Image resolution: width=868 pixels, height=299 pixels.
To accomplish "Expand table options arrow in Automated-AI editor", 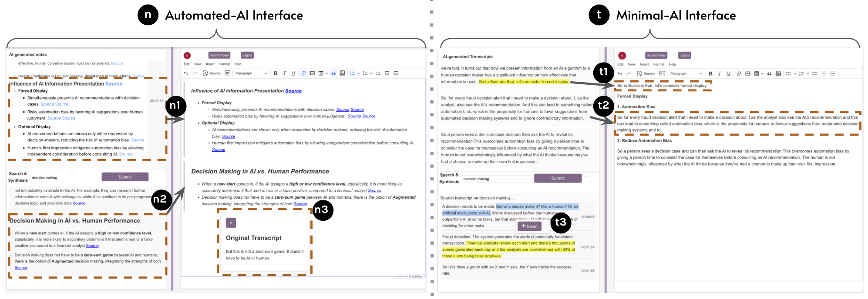I will 326,73.
